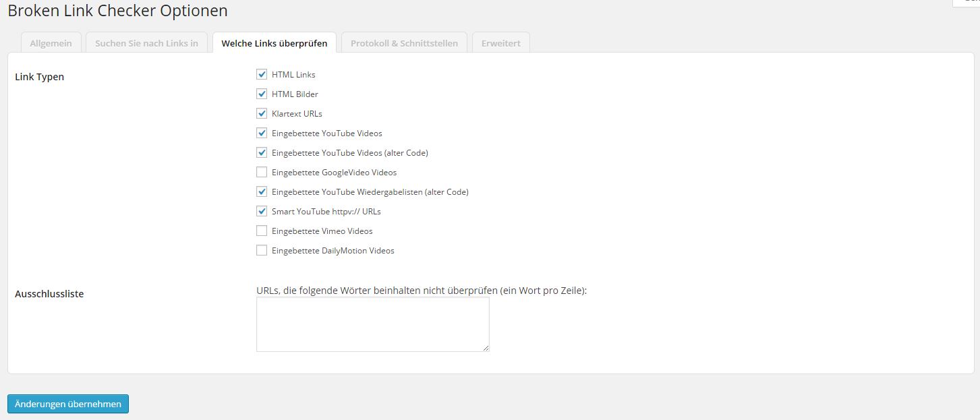980x420 pixels.
Task: Check Eingebettete DailyMotion Videos
Action: pyautogui.click(x=262, y=250)
